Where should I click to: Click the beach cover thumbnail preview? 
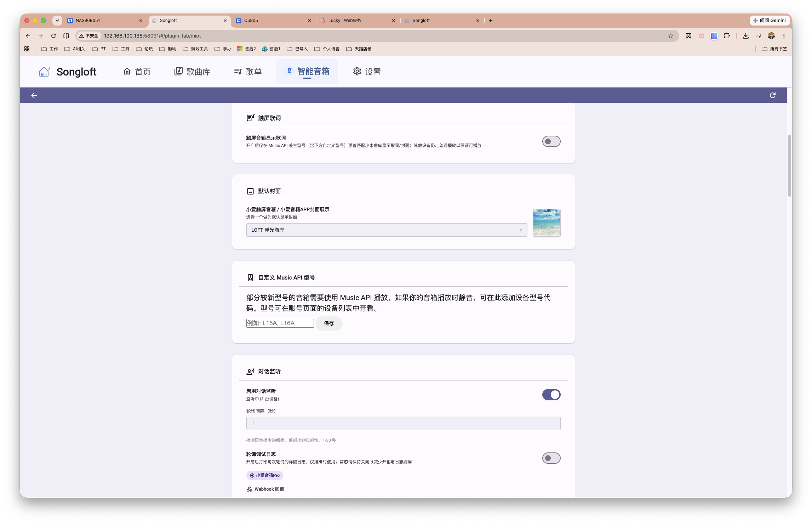coord(547,223)
